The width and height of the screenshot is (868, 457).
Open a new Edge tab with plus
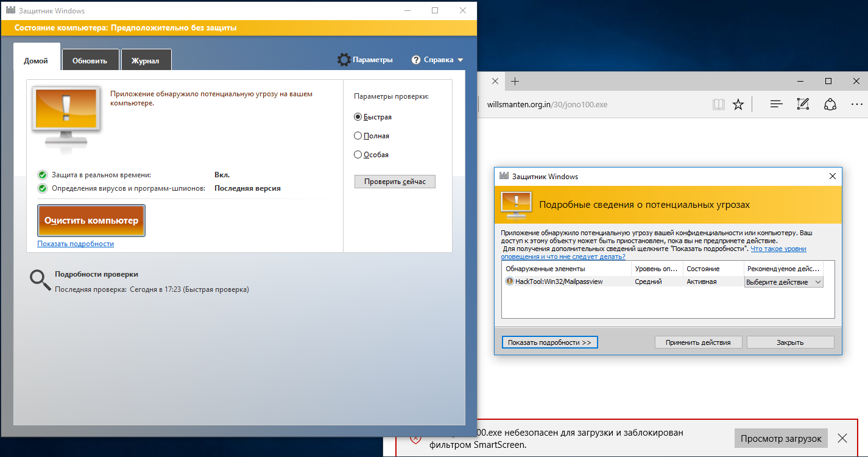[x=515, y=81]
